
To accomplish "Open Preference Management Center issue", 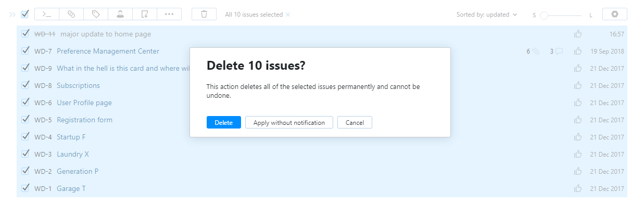I will click(x=108, y=52).
